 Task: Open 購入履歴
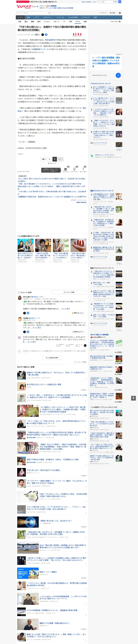[112, 13]
